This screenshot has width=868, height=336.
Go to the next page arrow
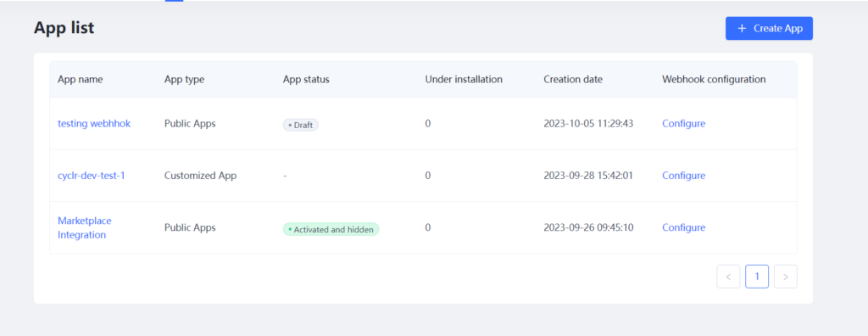click(x=786, y=277)
